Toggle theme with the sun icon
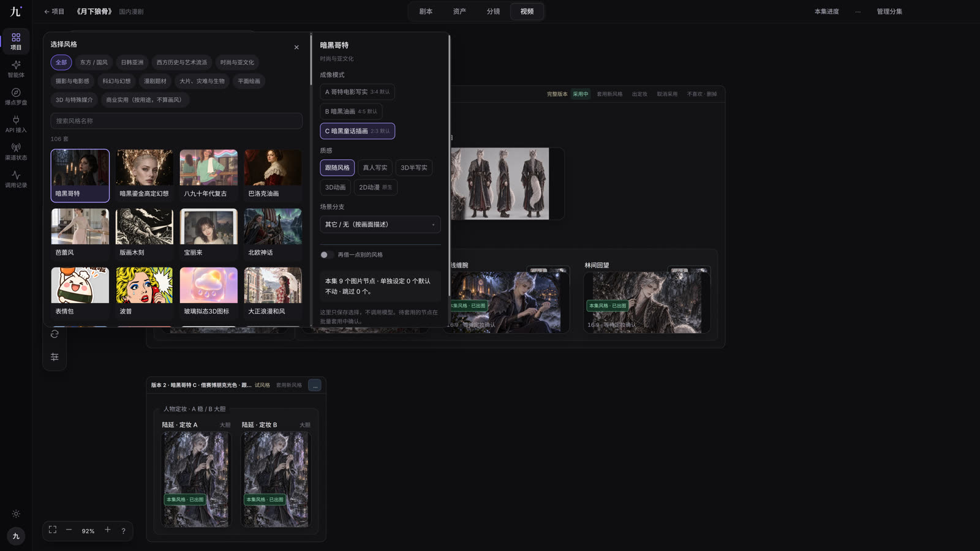 (x=16, y=514)
